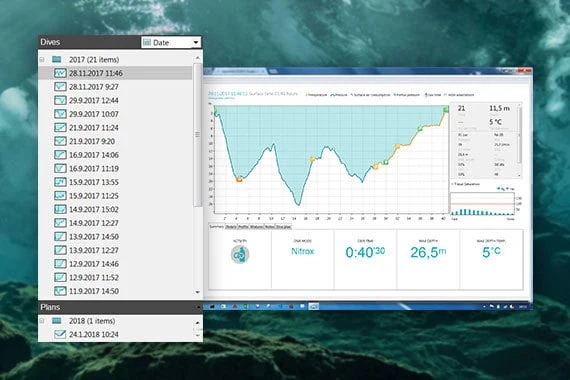Click the profile icon of dive 14.9.2017 15:02
This screenshot has height=380, width=570.
coord(60,209)
